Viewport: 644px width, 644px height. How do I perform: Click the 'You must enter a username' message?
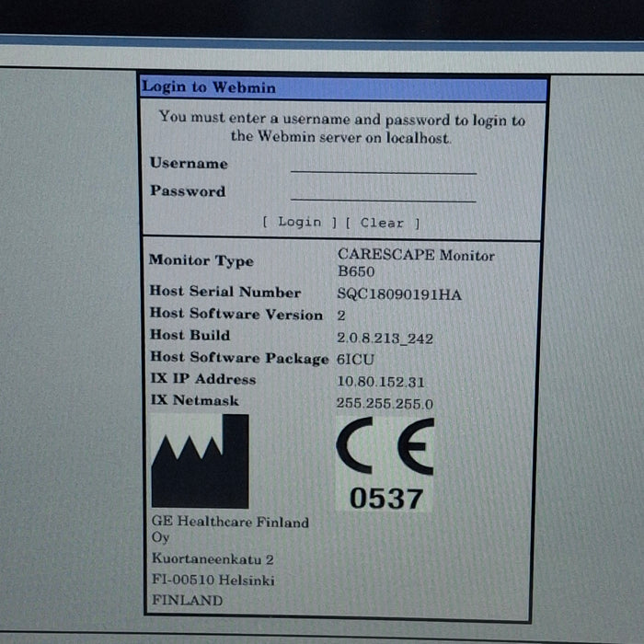click(x=342, y=128)
